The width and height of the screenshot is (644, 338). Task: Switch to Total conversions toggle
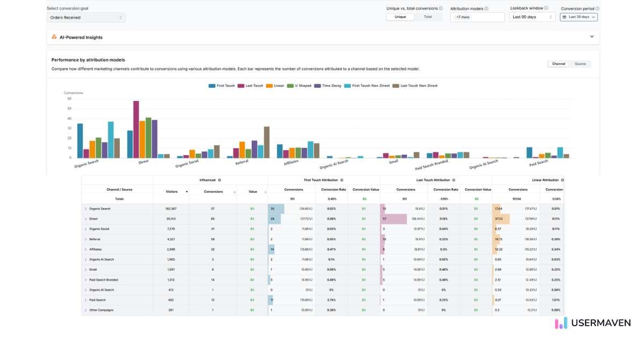coord(428,17)
